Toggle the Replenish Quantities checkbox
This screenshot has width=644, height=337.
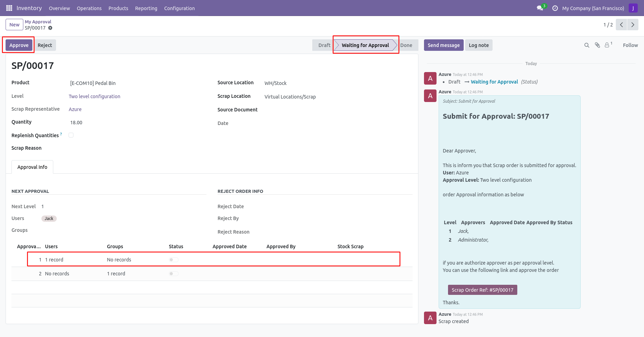click(71, 135)
